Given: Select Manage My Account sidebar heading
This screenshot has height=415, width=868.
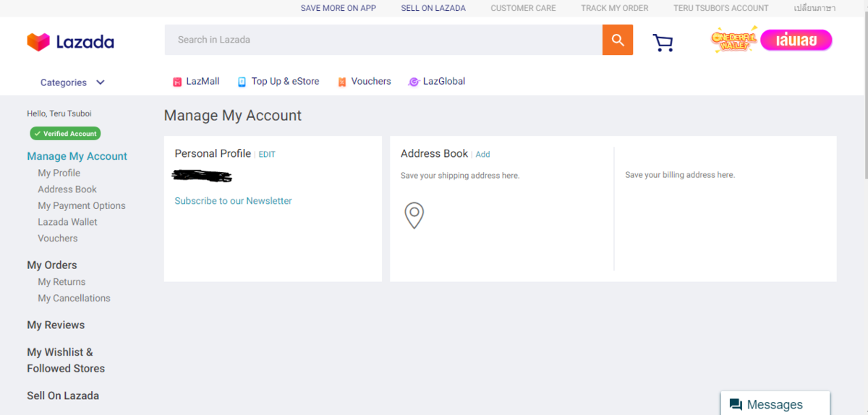Looking at the screenshot, I should coord(77,156).
